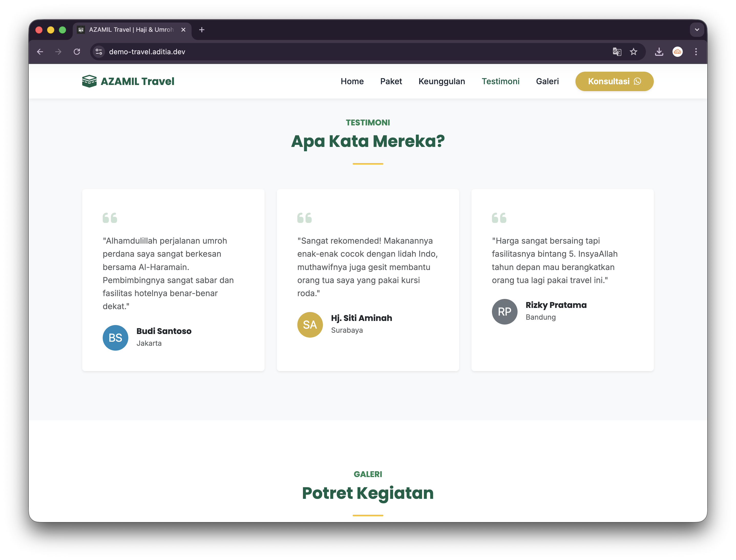
Task: Expand the tab search dropdown chevron
Action: click(x=697, y=30)
